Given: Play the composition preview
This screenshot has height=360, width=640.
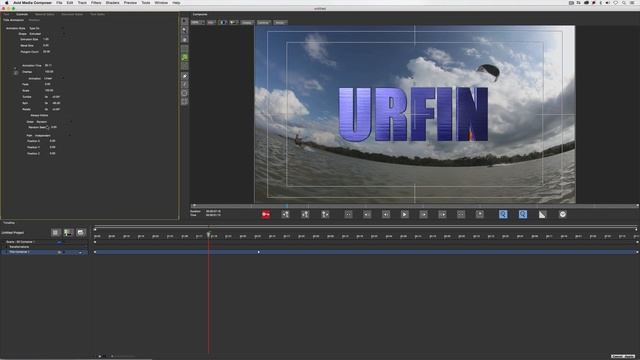Looking at the screenshot, I should click(x=404, y=214).
